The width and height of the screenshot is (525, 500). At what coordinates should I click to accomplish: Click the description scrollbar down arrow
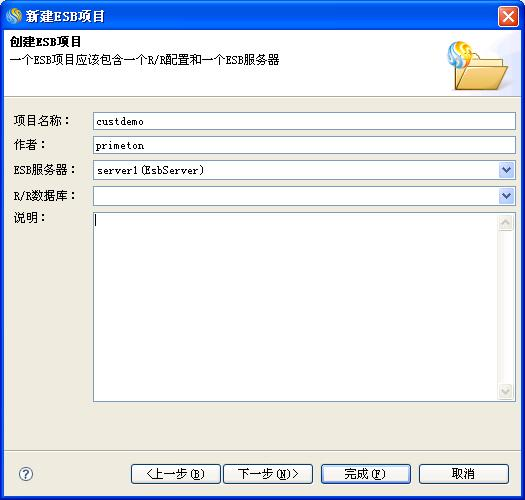(x=505, y=391)
